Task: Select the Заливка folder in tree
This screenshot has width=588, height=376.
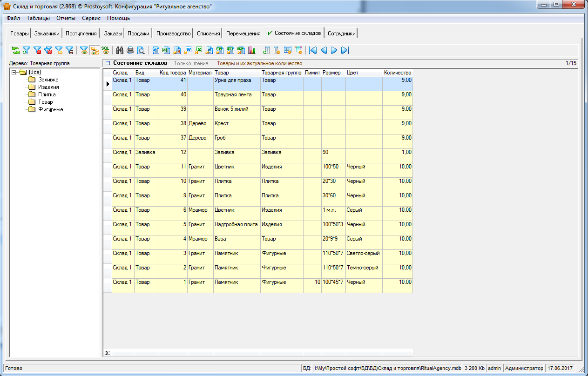Action: pos(48,80)
